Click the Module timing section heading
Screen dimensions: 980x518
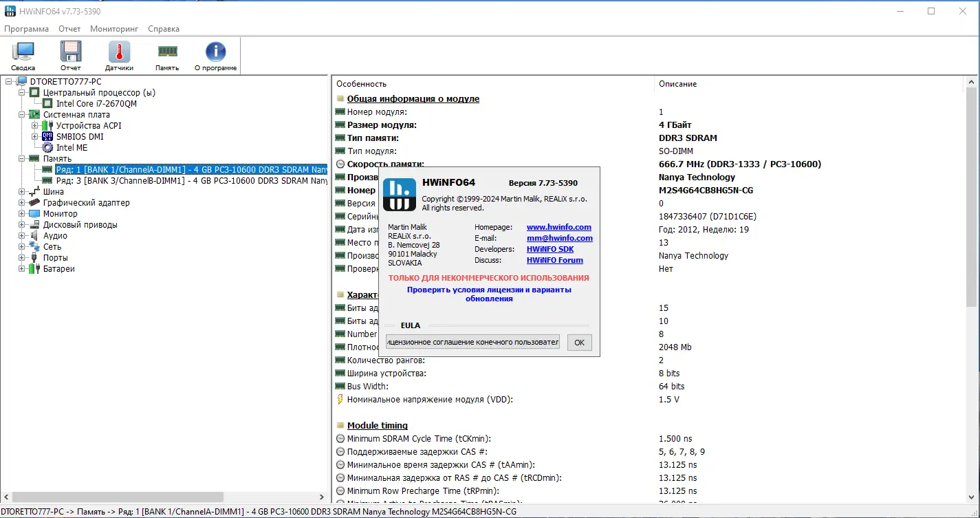pos(378,425)
